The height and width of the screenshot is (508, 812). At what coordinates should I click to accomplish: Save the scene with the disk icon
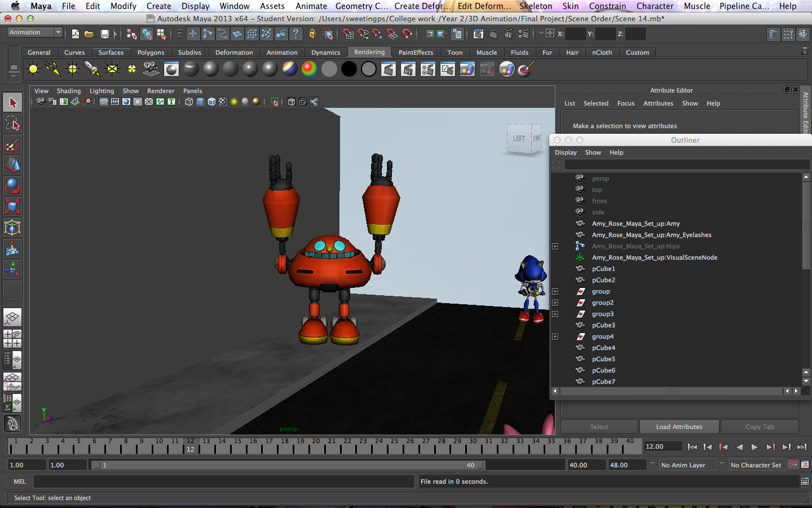pos(104,34)
